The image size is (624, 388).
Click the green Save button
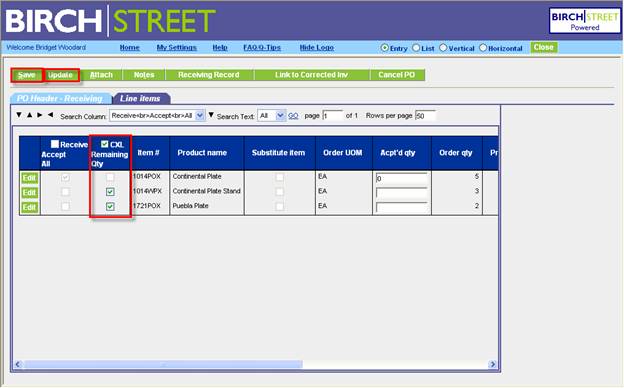[27, 75]
